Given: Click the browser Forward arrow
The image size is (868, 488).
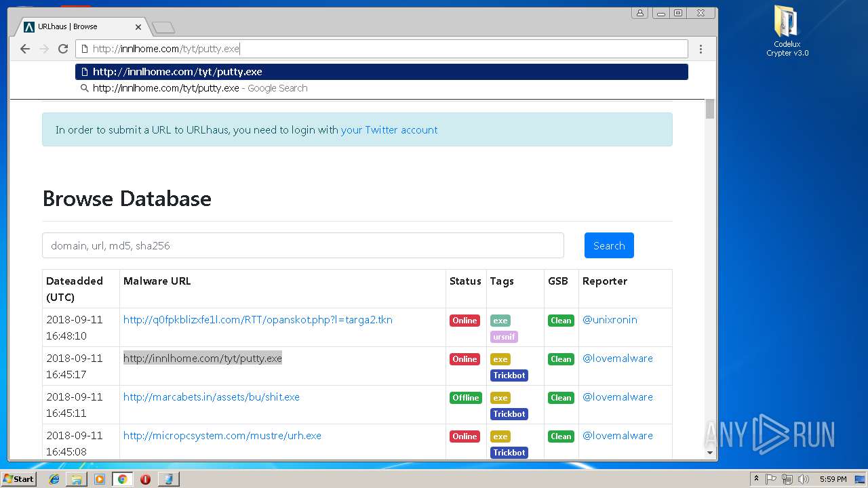Looking at the screenshot, I should click(44, 49).
